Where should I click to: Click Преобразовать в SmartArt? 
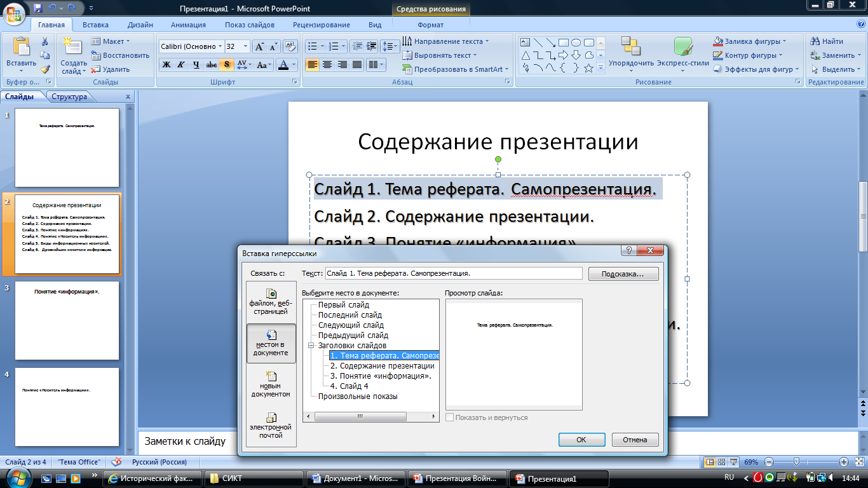click(456, 69)
